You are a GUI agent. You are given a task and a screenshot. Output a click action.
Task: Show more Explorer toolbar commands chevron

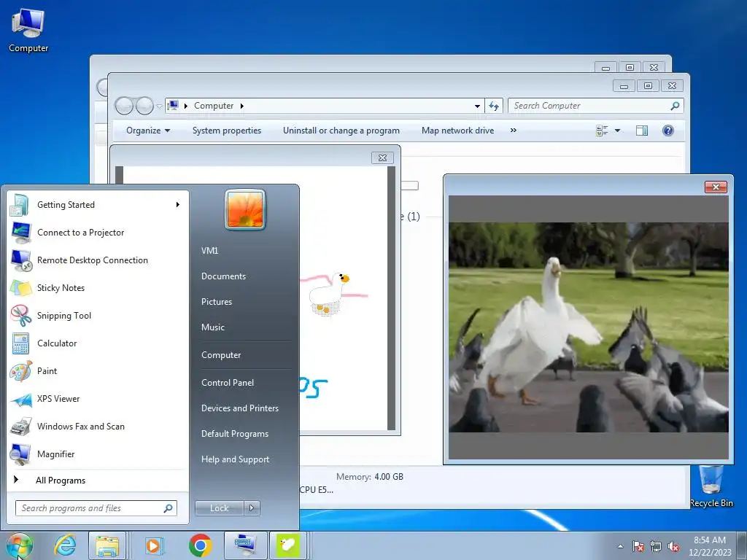click(513, 131)
